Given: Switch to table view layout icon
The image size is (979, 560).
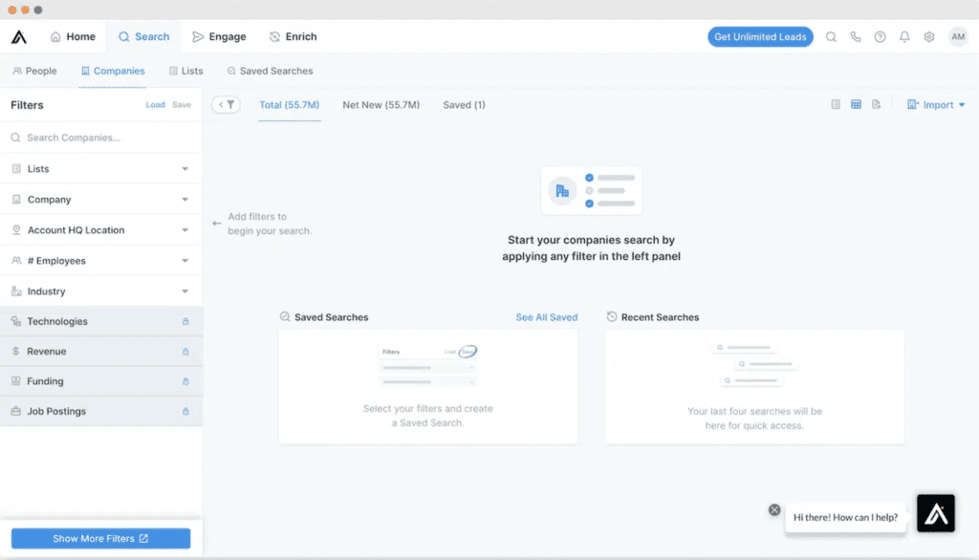Looking at the screenshot, I should click(856, 104).
